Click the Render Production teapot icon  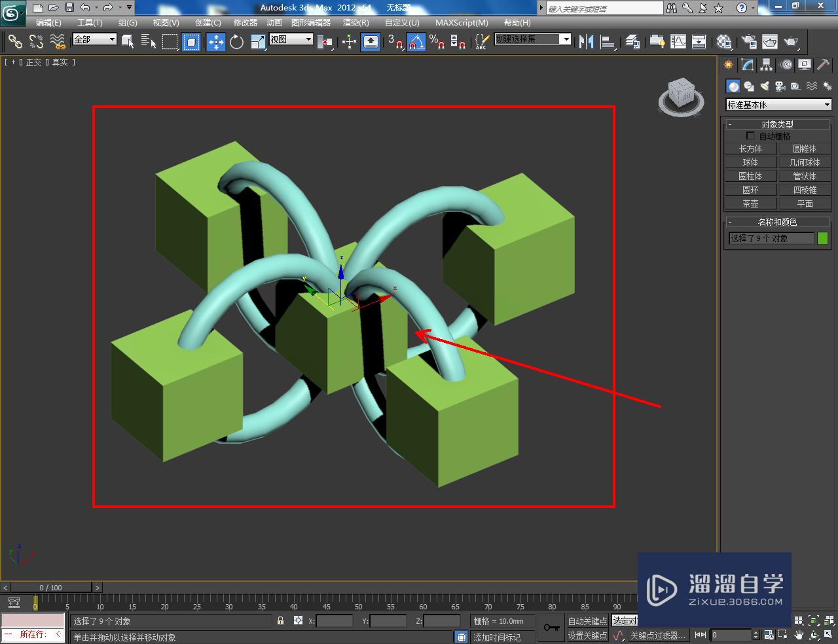point(792,42)
